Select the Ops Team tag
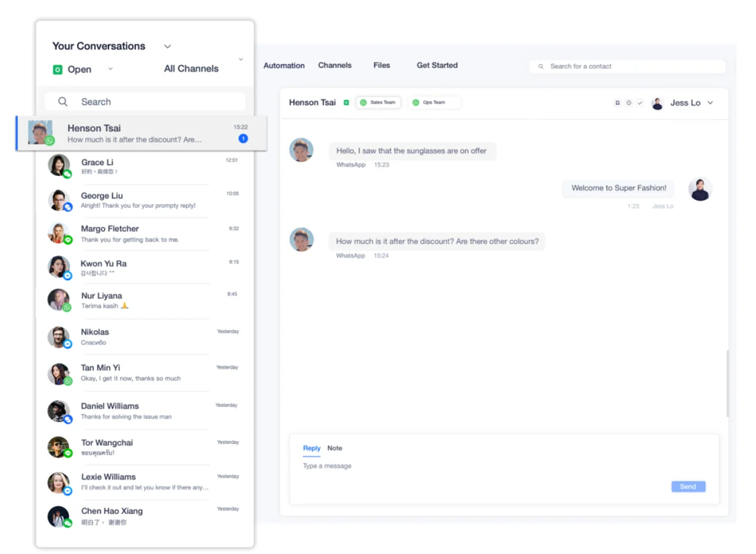Image resolution: width=756 pixels, height=554 pixels. pyautogui.click(x=434, y=102)
